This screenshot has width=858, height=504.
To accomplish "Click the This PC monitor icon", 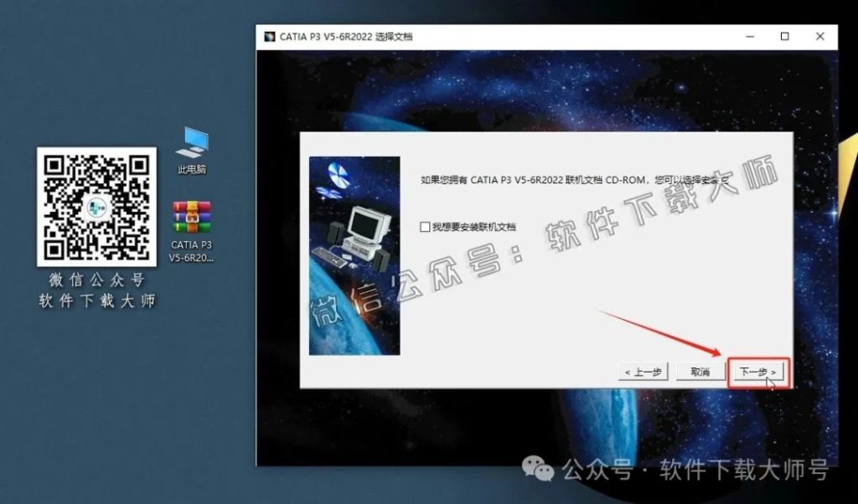I will click(x=191, y=144).
